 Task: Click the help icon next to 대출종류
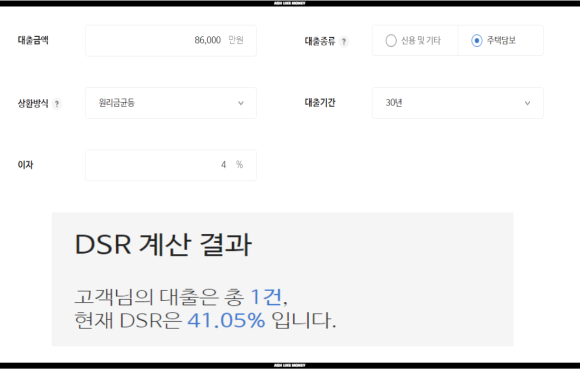point(344,41)
